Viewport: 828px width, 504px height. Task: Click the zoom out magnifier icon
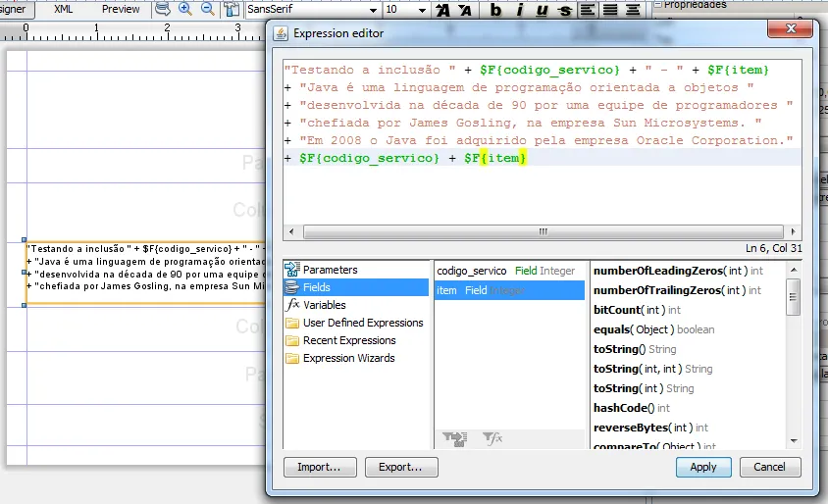(x=207, y=9)
